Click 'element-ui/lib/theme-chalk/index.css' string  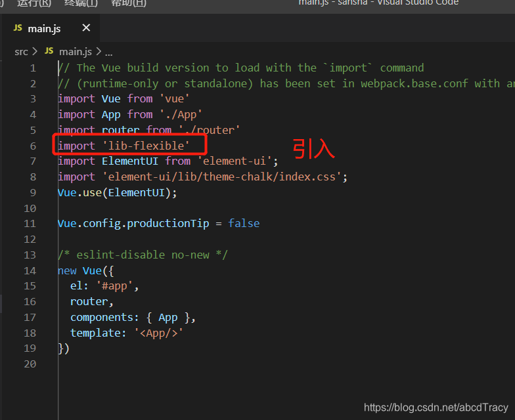coord(222,177)
